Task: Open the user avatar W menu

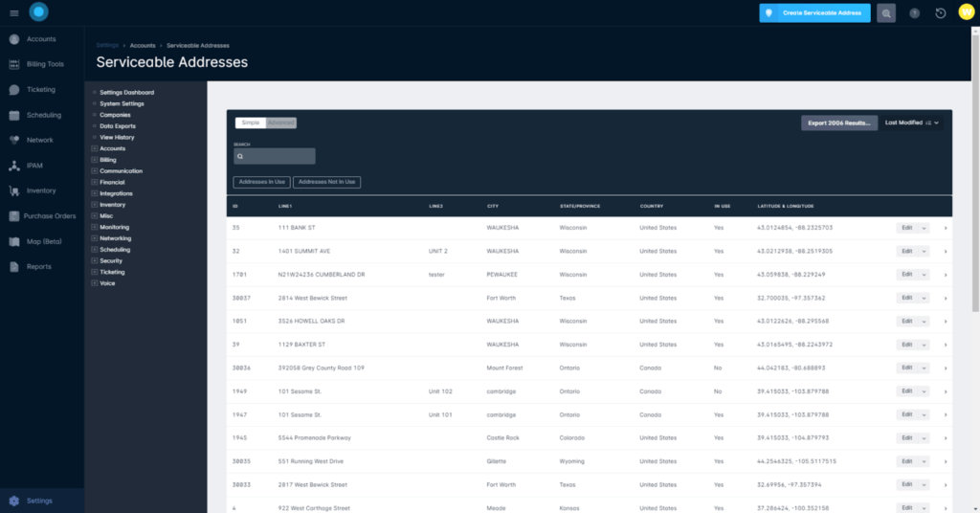Action: tap(967, 12)
